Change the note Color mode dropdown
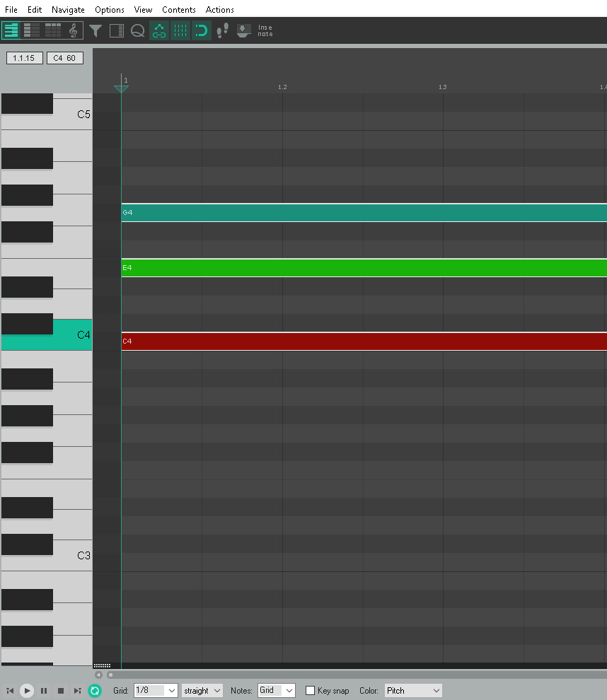This screenshot has width=607, height=700. [413, 690]
